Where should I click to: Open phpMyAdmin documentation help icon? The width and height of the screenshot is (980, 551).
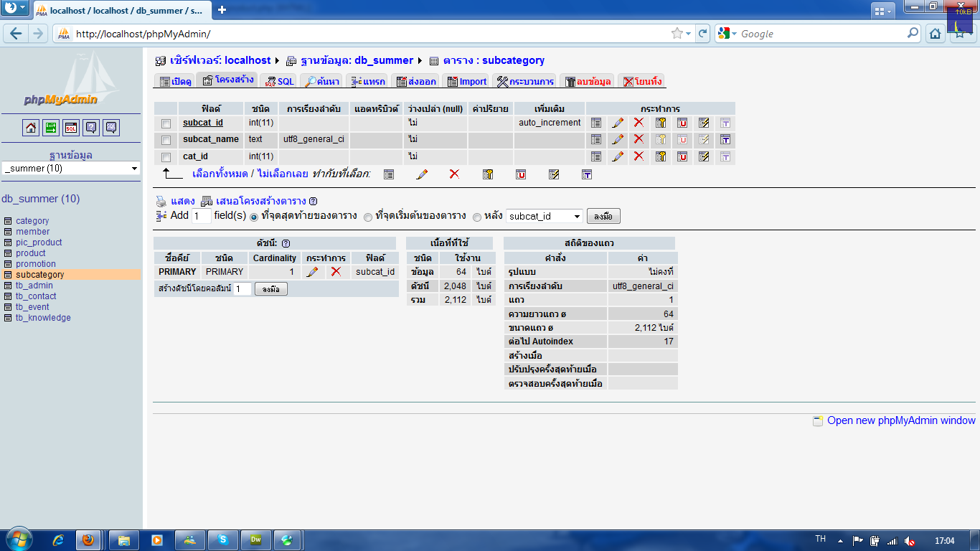91,128
